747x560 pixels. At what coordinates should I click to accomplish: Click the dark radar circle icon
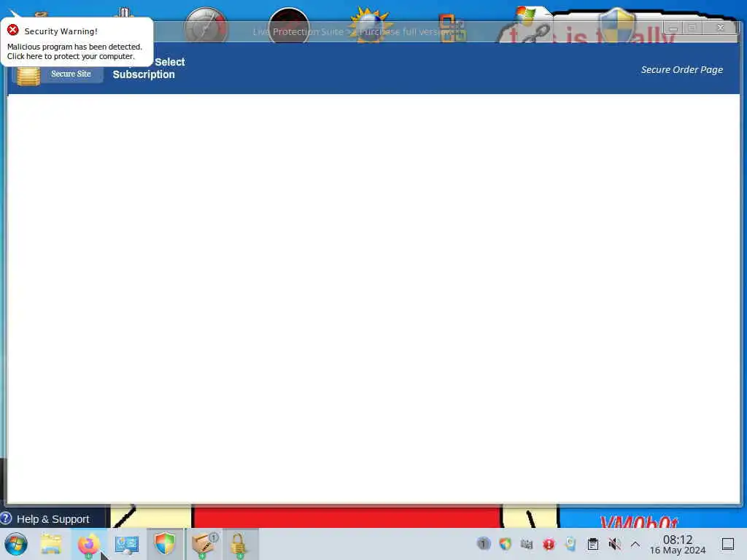click(289, 26)
